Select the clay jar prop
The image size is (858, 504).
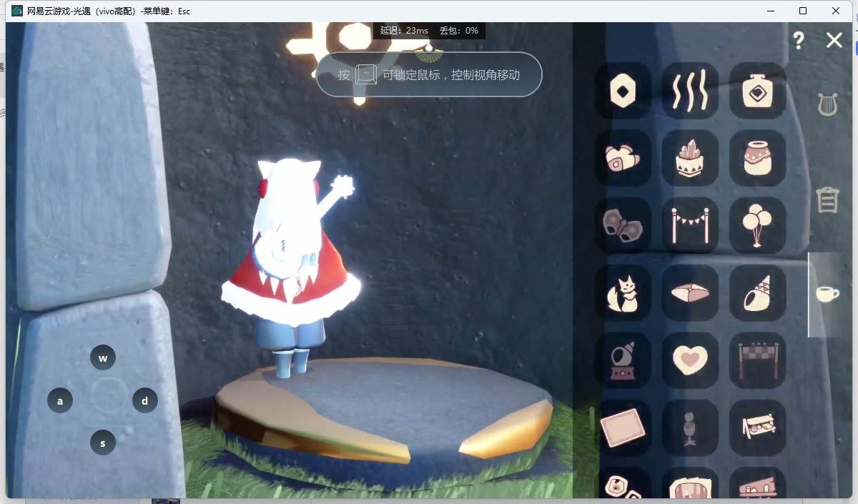click(757, 158)
